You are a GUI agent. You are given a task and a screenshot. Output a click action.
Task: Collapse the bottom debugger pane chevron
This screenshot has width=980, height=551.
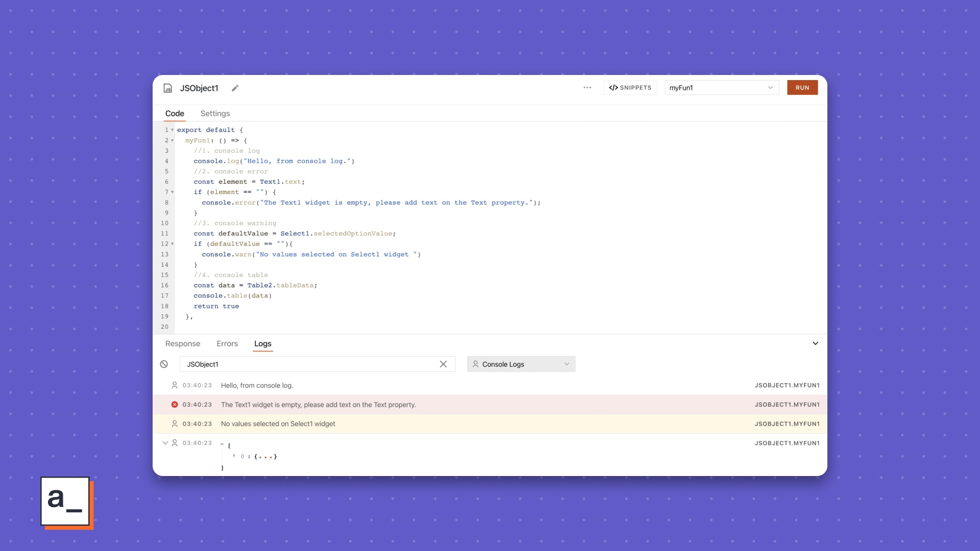[x=815, y=343]
